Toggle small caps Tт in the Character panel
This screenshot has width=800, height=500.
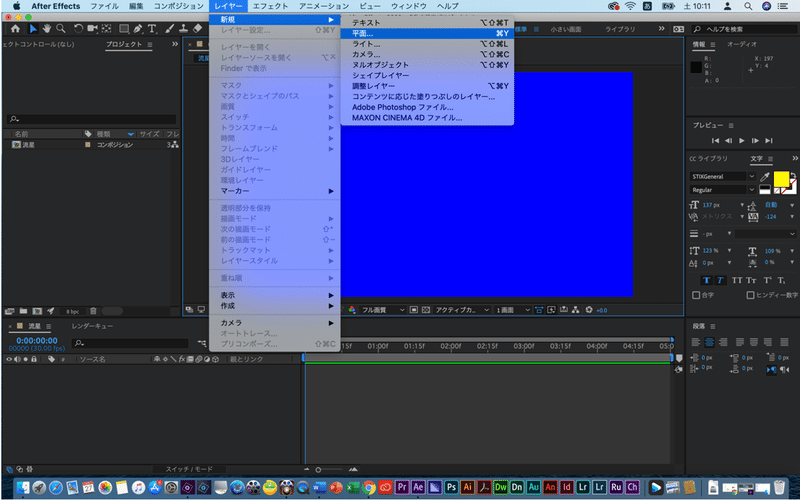point(751,280)
